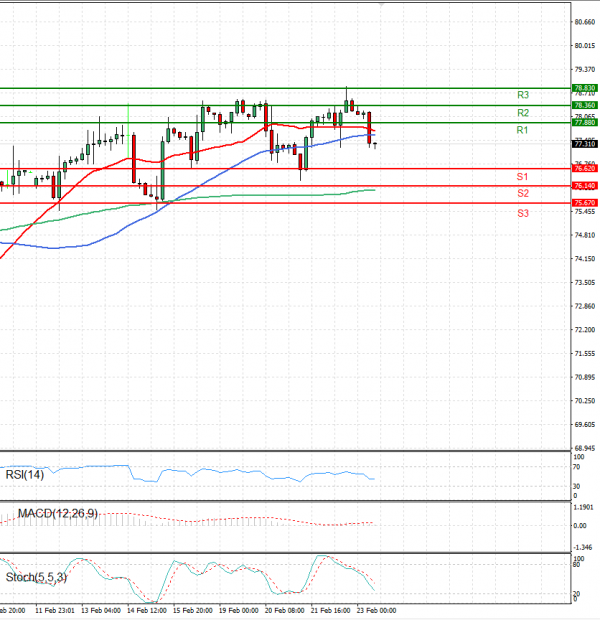The width and height of the screenshot is (600, 620).
Task: Click the MACD 1.1901 scale value
Action: click(583, 507)
